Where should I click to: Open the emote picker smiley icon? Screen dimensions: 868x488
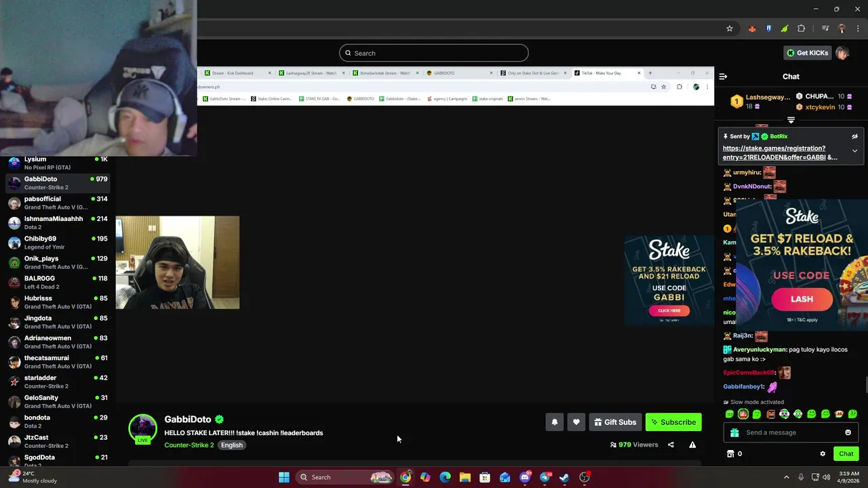tap(848, 432)
